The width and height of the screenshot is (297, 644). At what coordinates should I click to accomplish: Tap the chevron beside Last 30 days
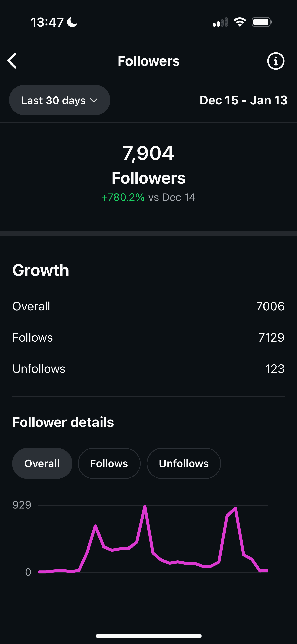click(94, 100)
